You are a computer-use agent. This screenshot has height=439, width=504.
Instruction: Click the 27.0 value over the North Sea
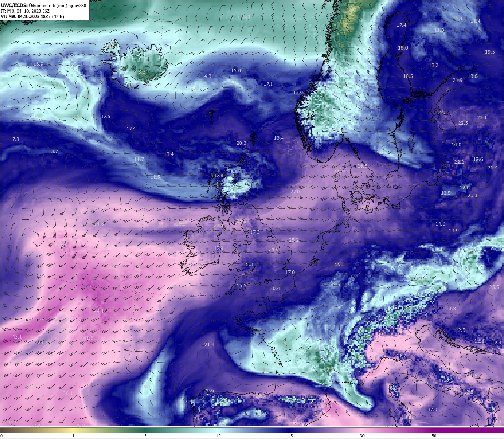(x=295, y=192)
